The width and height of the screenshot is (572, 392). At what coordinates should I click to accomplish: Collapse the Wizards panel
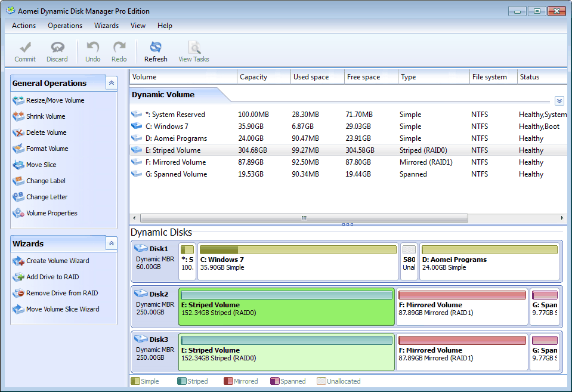point(112,243)
